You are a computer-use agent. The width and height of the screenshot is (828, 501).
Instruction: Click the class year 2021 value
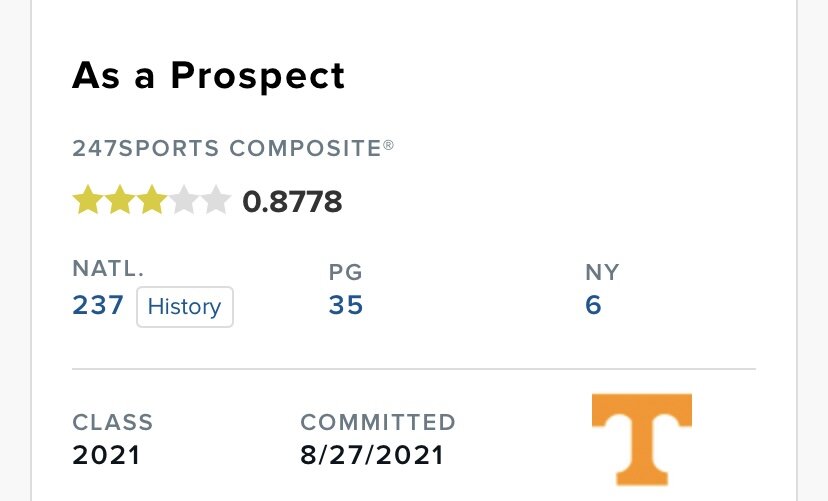coord(106,456)
